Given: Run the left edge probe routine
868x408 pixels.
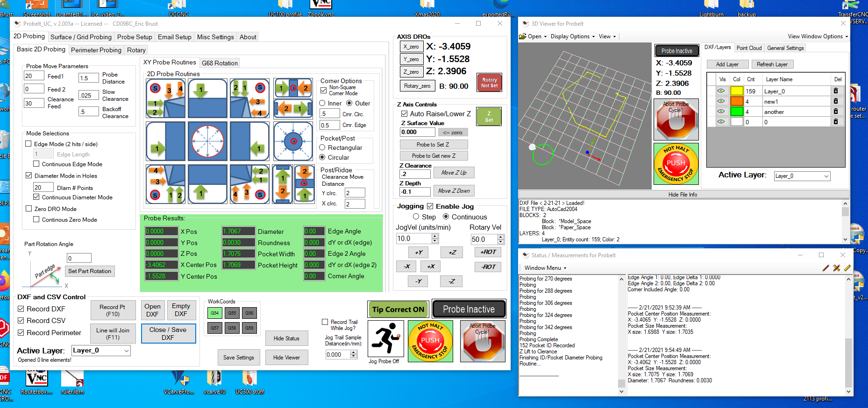Looking at the screenshot, I should (165, 141).
